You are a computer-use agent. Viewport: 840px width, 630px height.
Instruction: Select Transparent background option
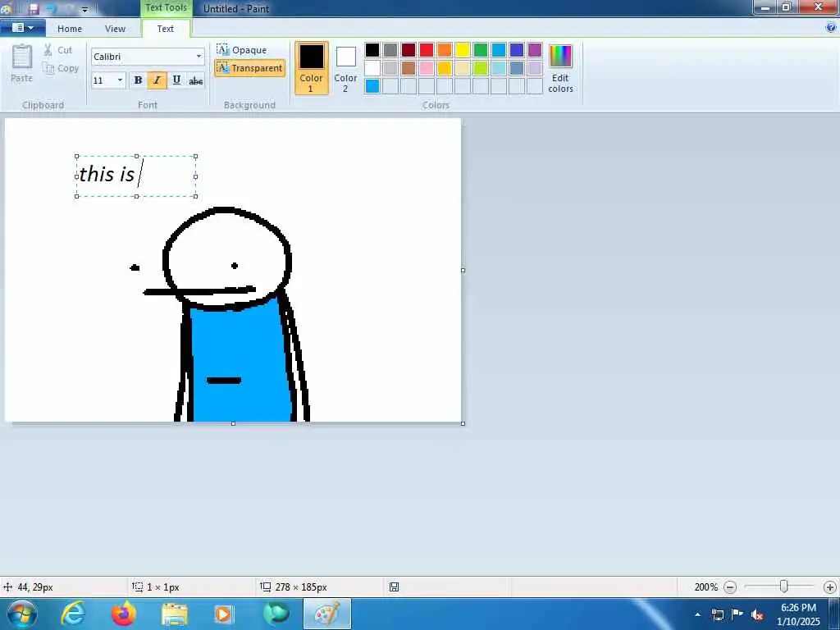click(x=249, y=68)
